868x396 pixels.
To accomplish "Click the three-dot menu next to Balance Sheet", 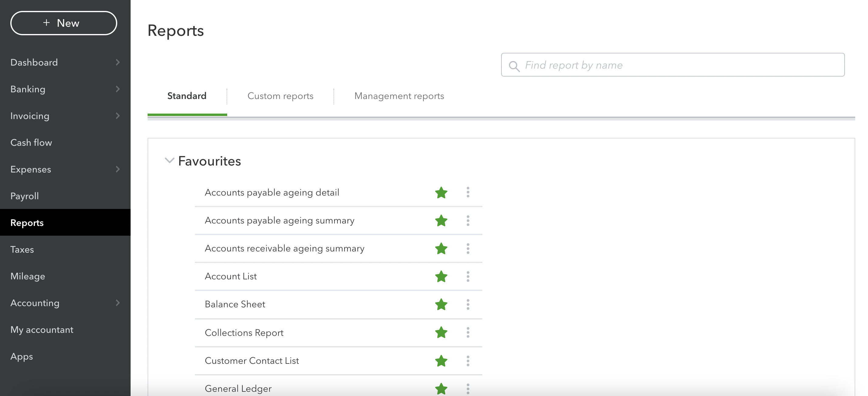I will (468, 304).
